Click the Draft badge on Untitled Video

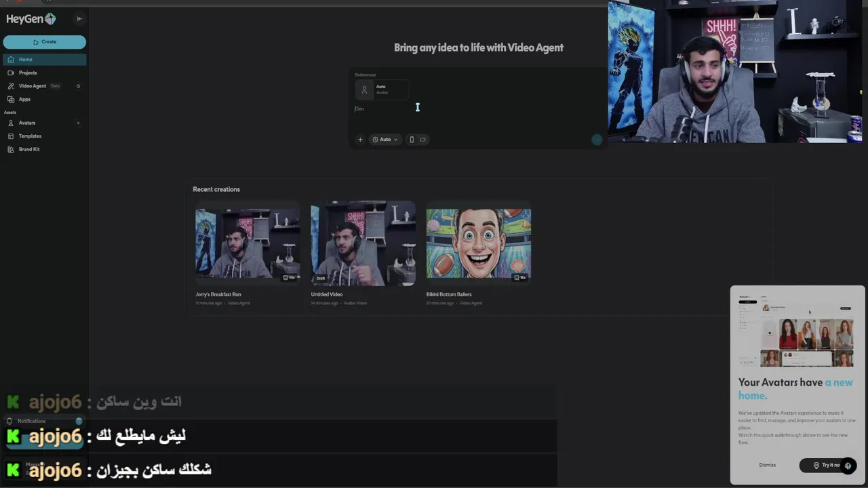click(x=321, y=278)
